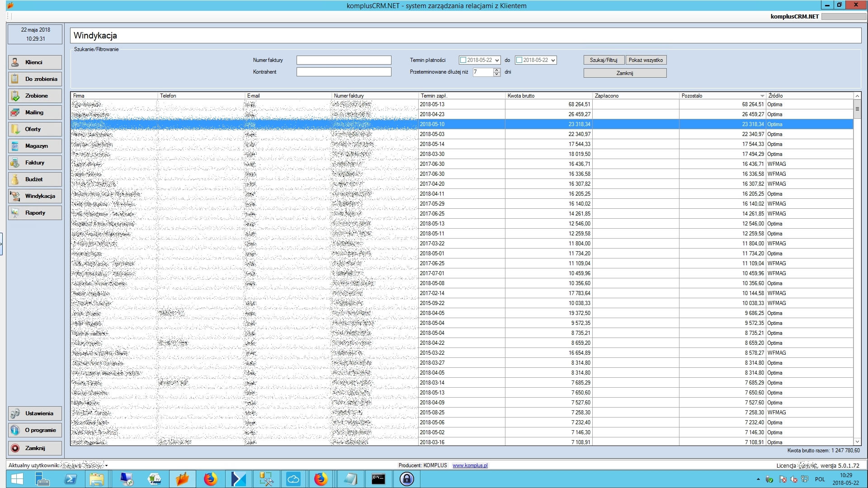This screenshot has width=868, height=488.
Task: Click the table scrollbar up arrow
Action: click(x=857, y=96)
